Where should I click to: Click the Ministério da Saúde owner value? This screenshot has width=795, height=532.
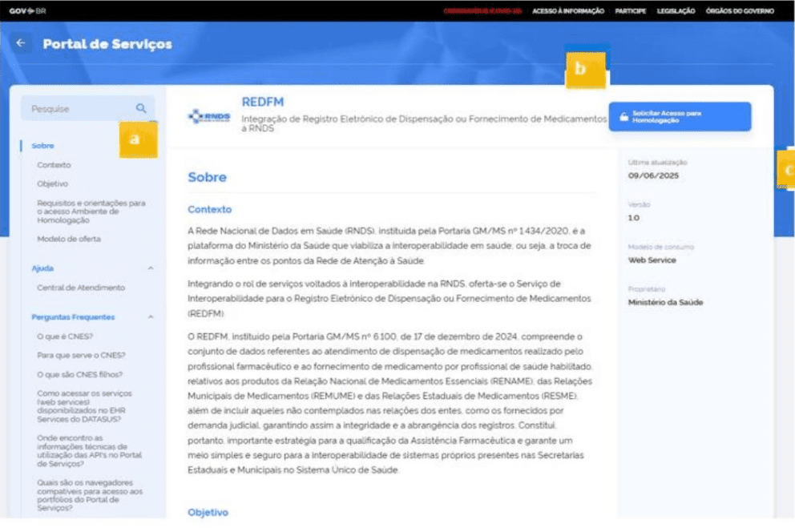(x=665, y=302)
